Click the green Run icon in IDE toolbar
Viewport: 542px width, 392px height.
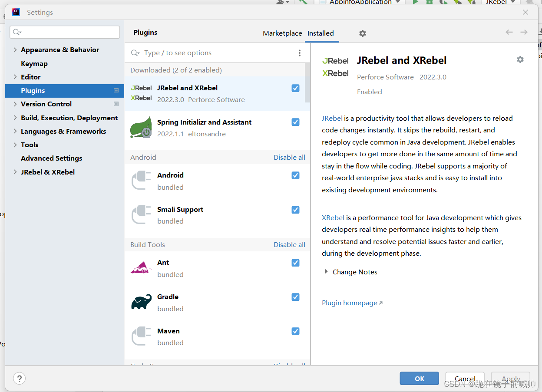click(416, 2)
